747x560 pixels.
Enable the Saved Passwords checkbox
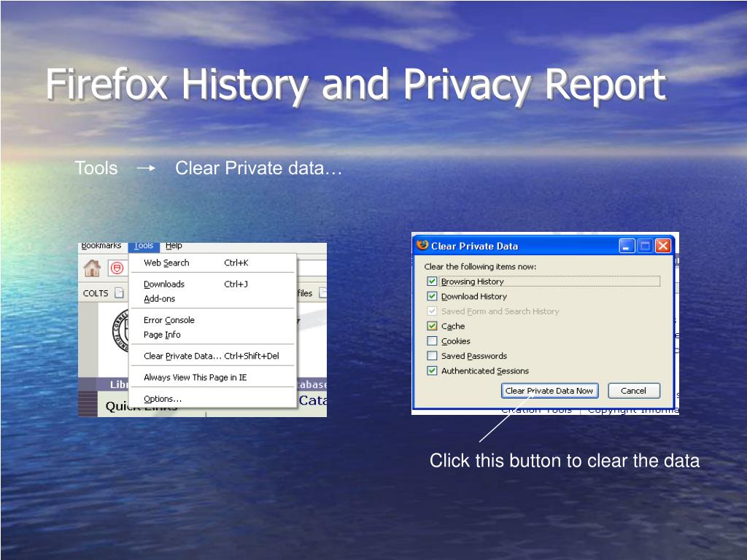(x=432, y=356)
